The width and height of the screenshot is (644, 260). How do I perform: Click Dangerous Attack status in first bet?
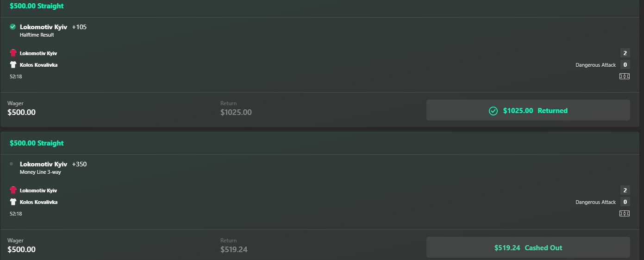[x=596, y=65]
